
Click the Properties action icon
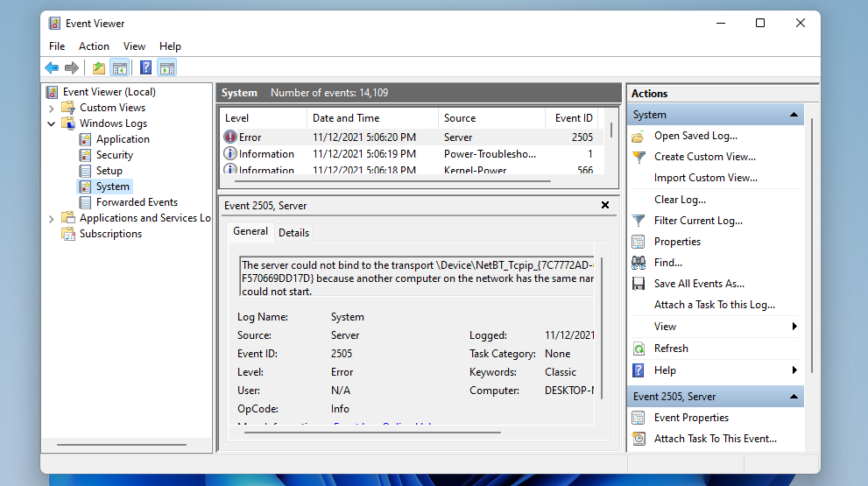tap(639, 242)
